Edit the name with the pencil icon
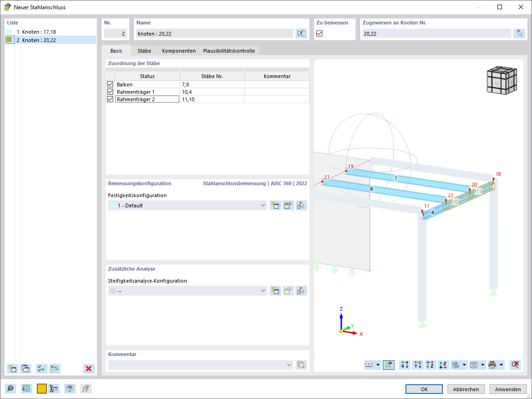The image size is (532, 399). point(301,33)
